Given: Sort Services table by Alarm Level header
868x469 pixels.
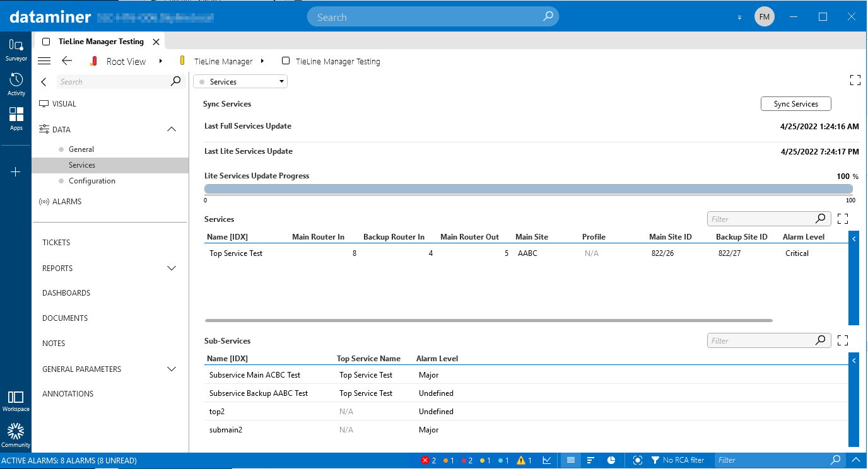Looking at the screenshot, I should coord(803,237).
